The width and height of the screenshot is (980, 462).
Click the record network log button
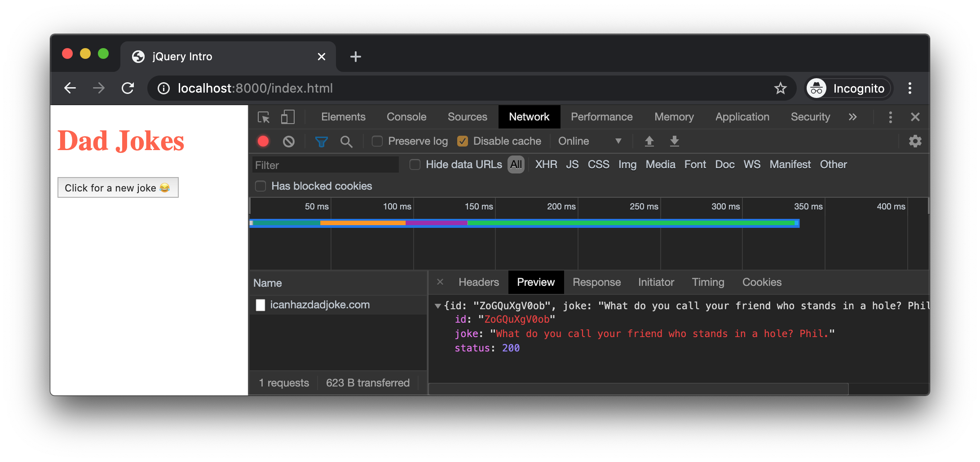point(263,142)
